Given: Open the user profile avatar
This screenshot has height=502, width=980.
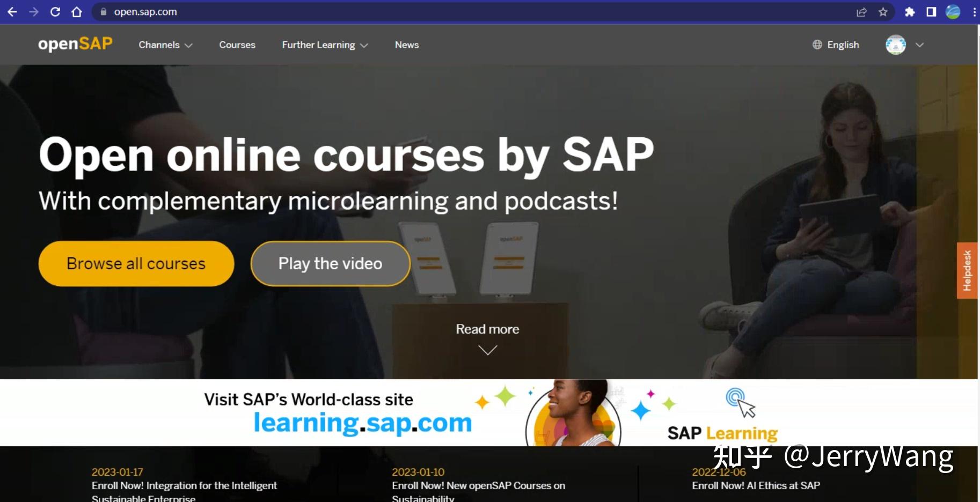Looking at the screenshot, I should (895, 45).
